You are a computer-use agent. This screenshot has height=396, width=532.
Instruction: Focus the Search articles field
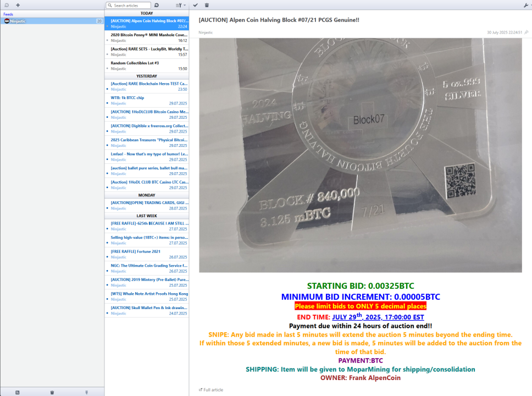[128, 5]
